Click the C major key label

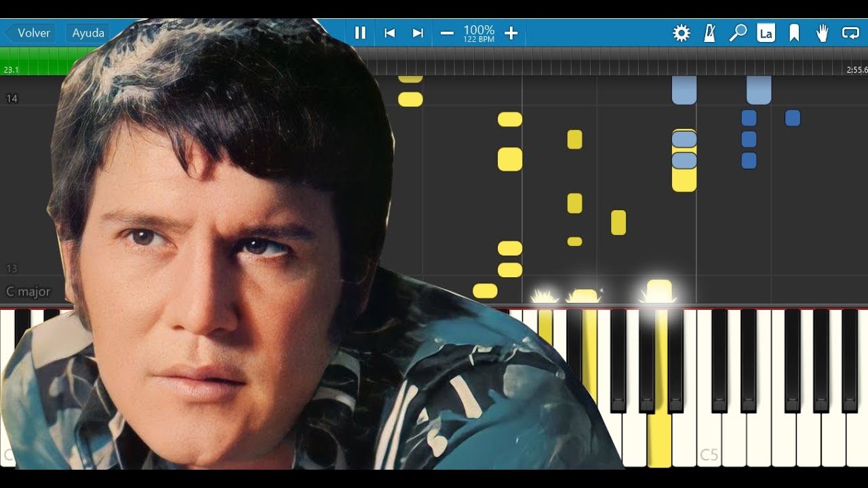[28, 291]
